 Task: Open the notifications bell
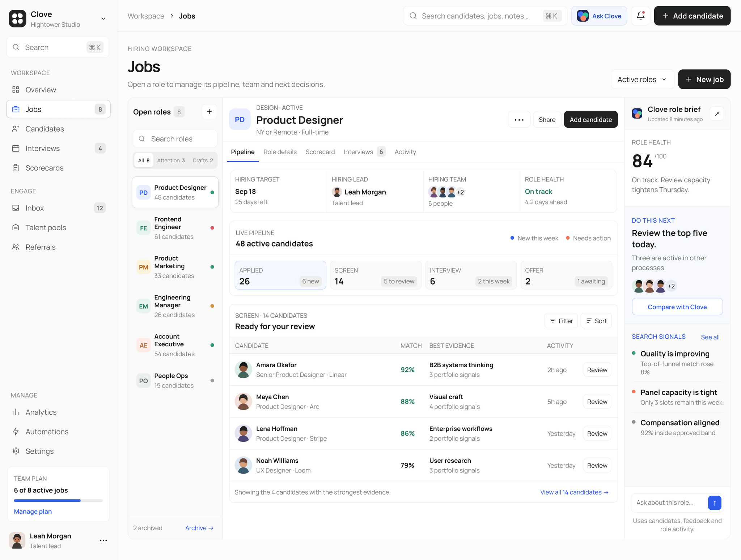click(640, 16)
